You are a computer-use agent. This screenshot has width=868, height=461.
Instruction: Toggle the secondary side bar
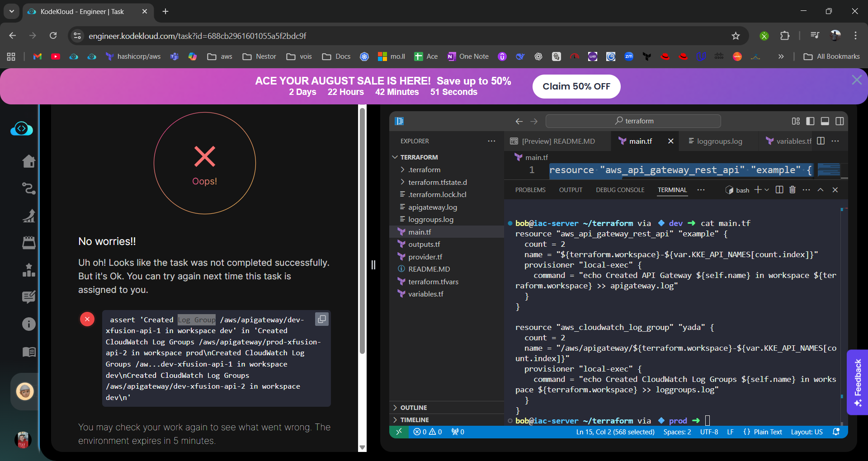click(x=840, y=121)
